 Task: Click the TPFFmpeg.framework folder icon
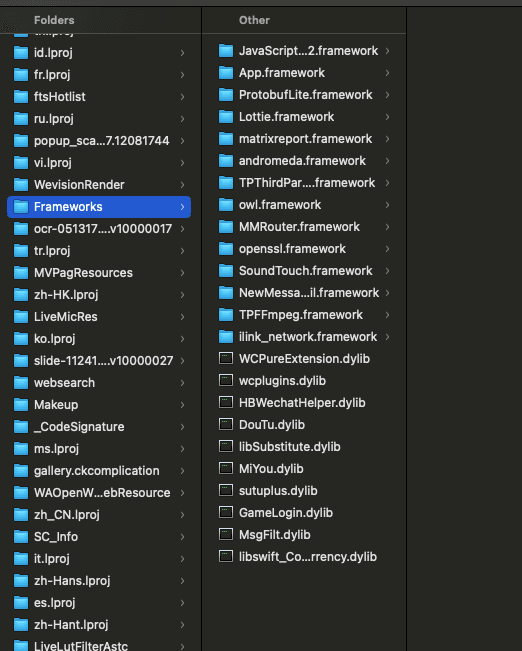[x=226, y=315]
